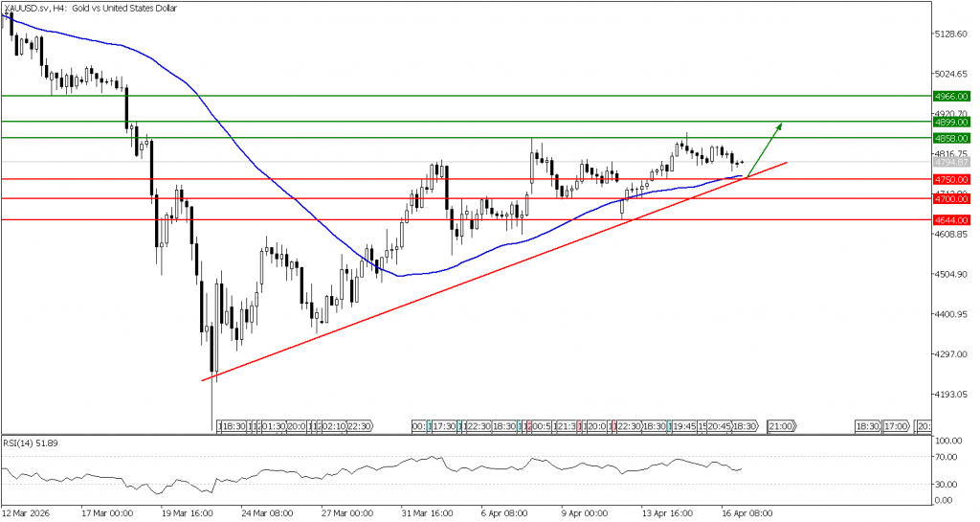This screenshot has height=522, width=980.
Task: Select the 4193.05 price axis value
Action: coord(950,395)
